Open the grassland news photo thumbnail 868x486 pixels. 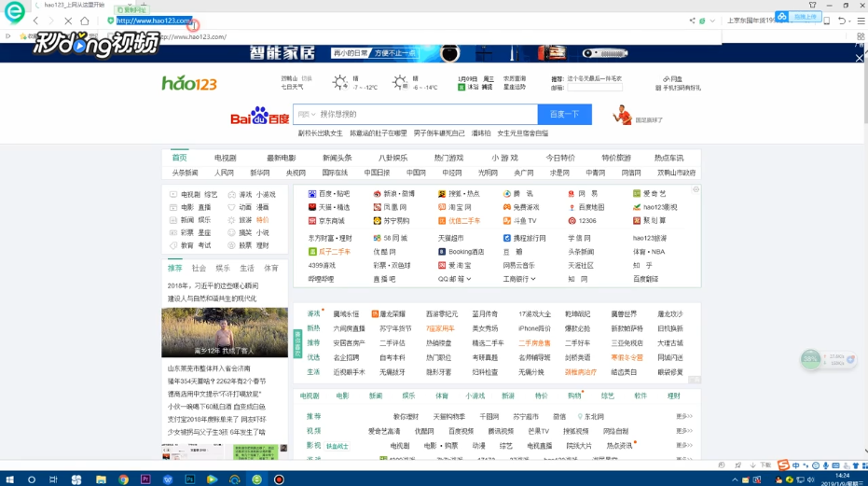coord(225,332)
